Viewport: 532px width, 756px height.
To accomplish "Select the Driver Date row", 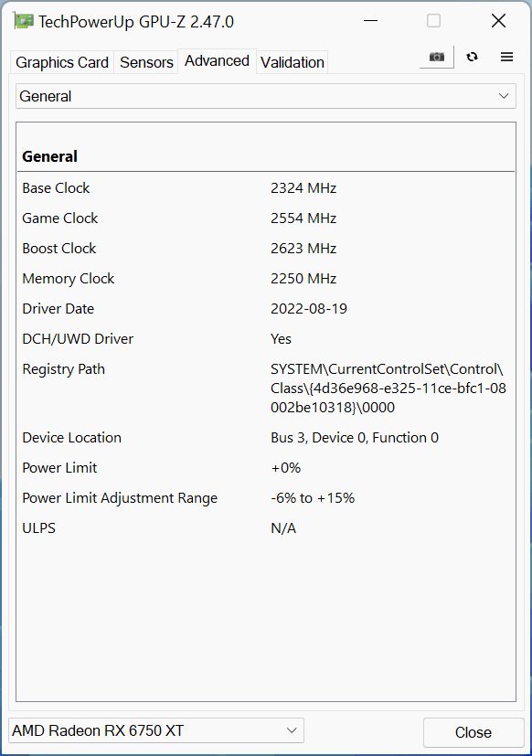I will pyautogui.click(x=266, y=309).
